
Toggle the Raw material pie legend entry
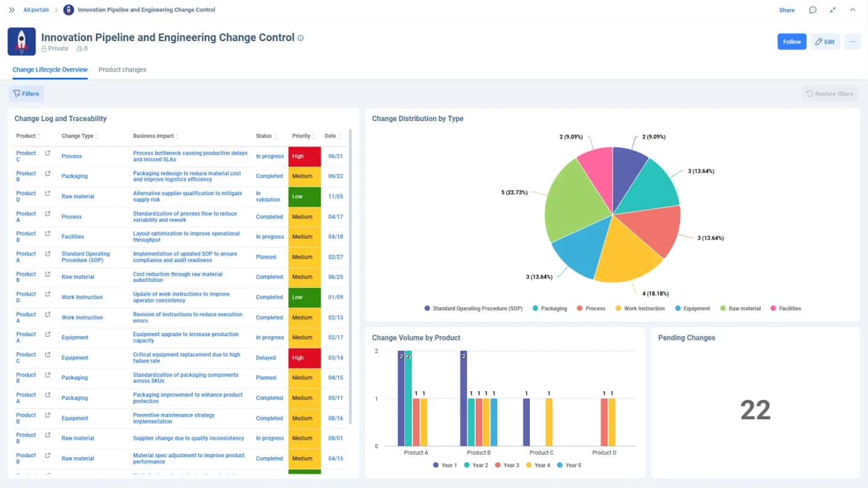click(x=741, y=308)
